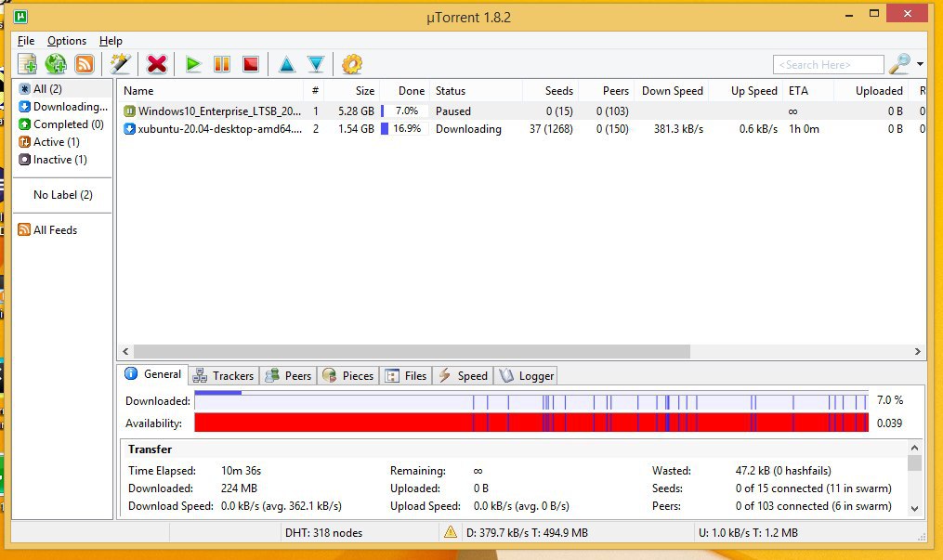The height and width of the screenshot is (560, 943).
Task: Pause torrent with the orange pause icon
Action: (x=222, y=64)
